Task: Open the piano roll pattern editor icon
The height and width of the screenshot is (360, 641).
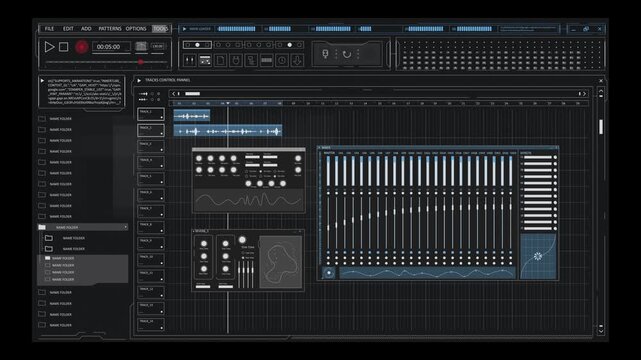Action: click(x=205, y=60)
